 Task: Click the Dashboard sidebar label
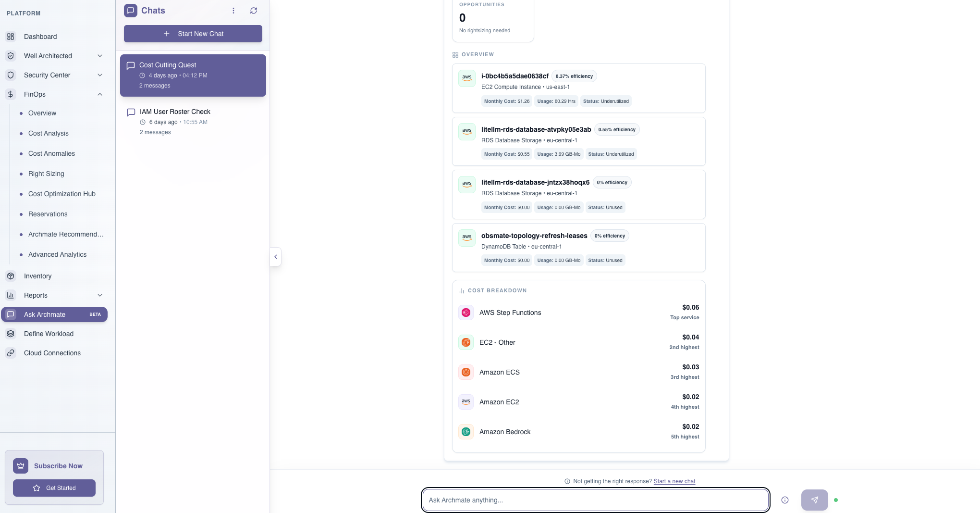[x=40, y=37]
